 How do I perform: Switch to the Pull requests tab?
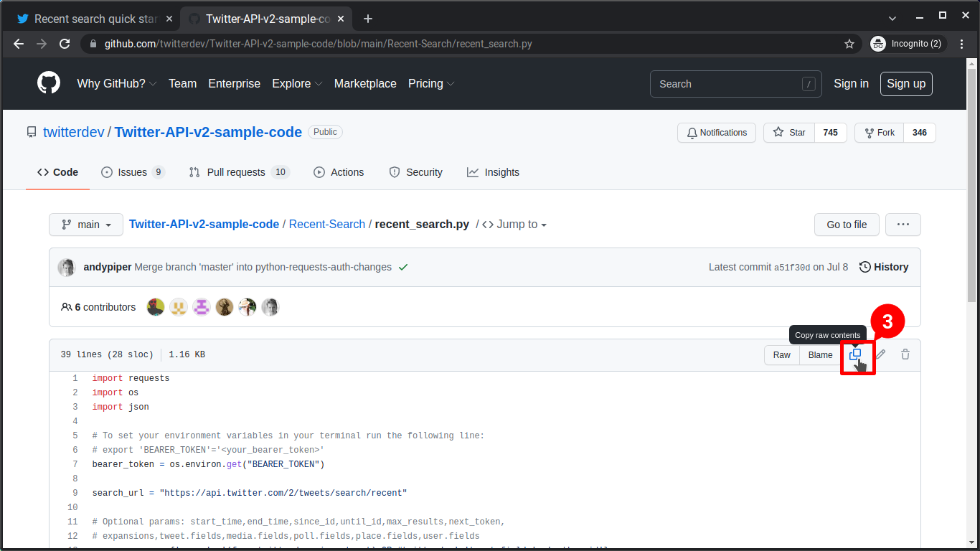tap(238, 172)
